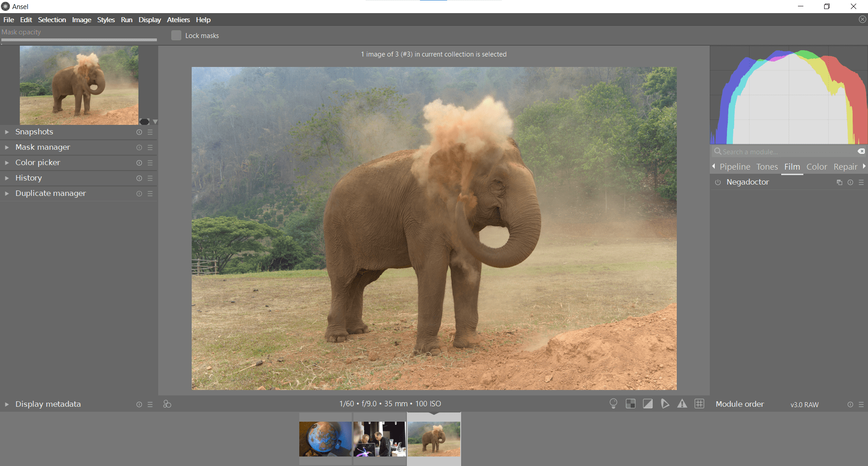Click Negadoctor multiple instances icon
Viewport: 868px width, 466px height.
pyautogui.click(x=840, y=182)
